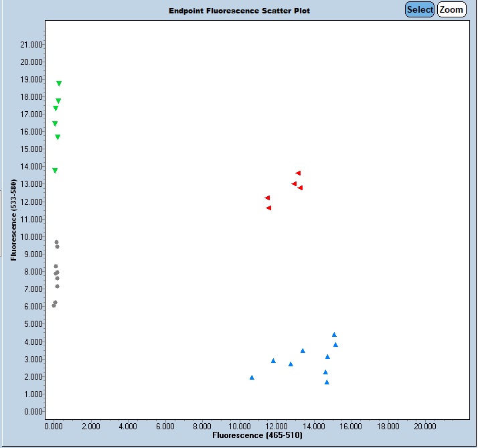Viewport: 478px width, 448px height.
Task: Click the topmost blue triangle marker
Action: 334,334
